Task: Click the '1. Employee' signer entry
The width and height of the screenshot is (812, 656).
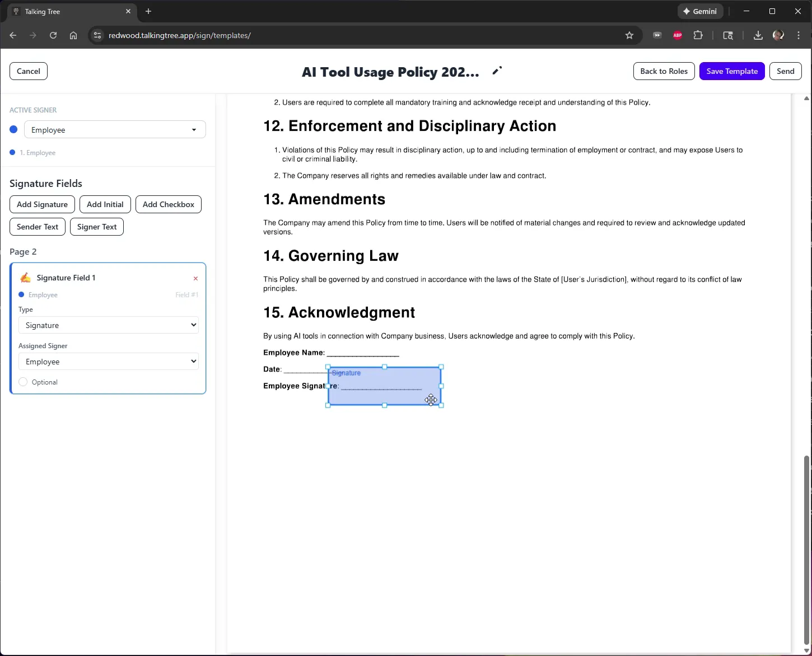Action: coord(38,153)
